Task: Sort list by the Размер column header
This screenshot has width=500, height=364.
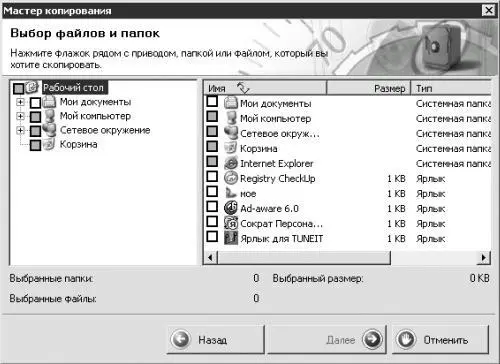Action: (368, 88)
